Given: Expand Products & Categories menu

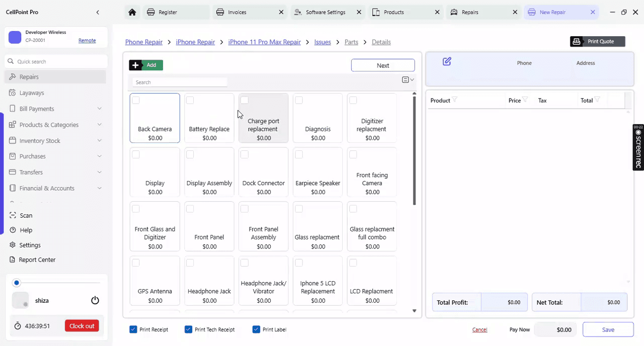Looking at the screenshot, I should [x=99, y=124].
